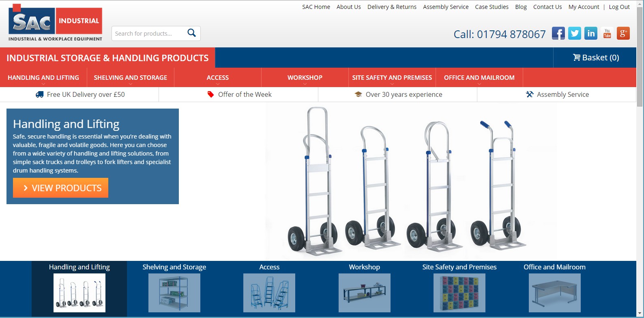The width and height of the screenshot is (644, 318).
Task: Select the Office and Mailroom slide tab
Action: click(x=554, y=267)
